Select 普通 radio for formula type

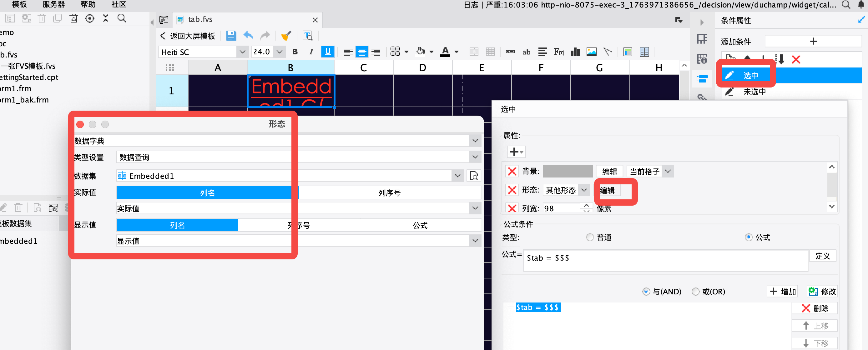(590, 237)
